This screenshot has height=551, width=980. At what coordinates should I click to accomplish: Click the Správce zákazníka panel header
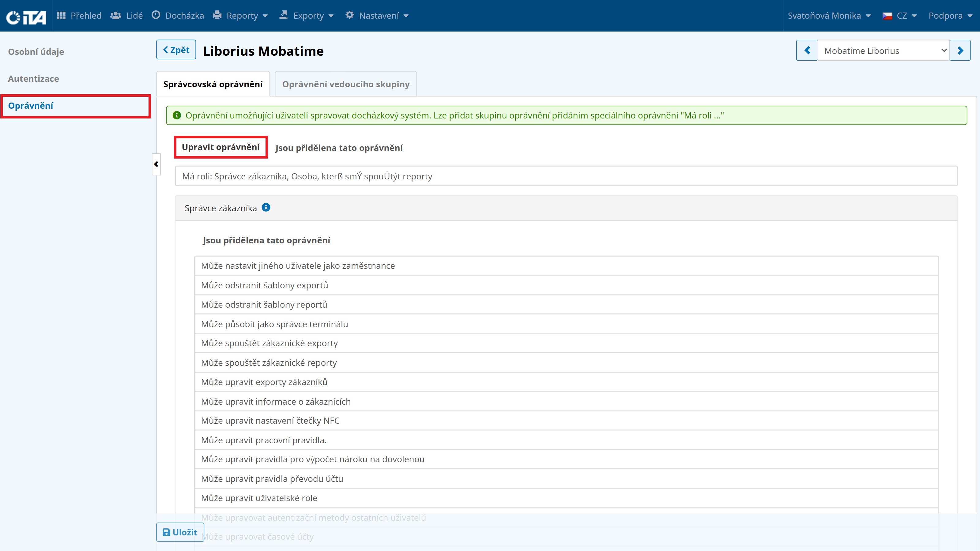[x=566, y=208]
